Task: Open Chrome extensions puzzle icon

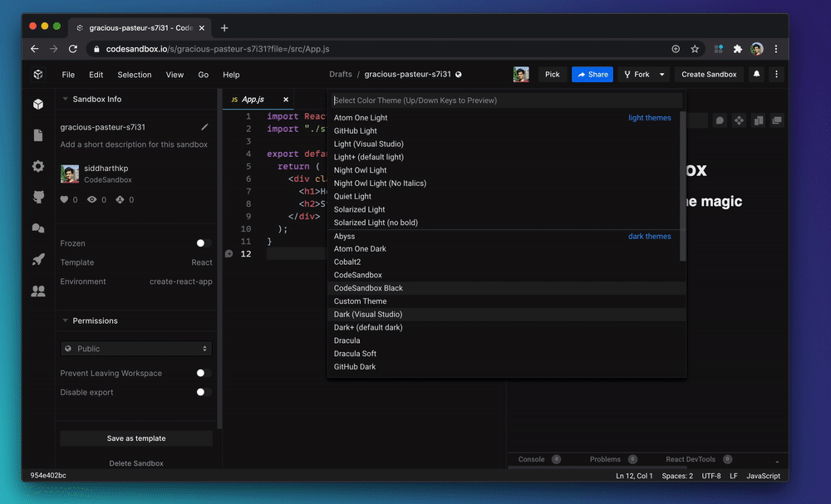Action: [x=738, y=49]
